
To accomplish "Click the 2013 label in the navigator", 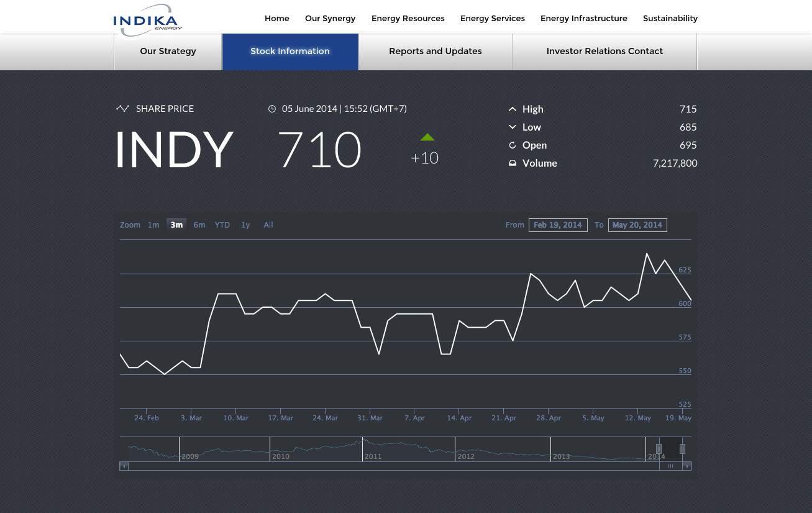I will click(x=561, y=456).
